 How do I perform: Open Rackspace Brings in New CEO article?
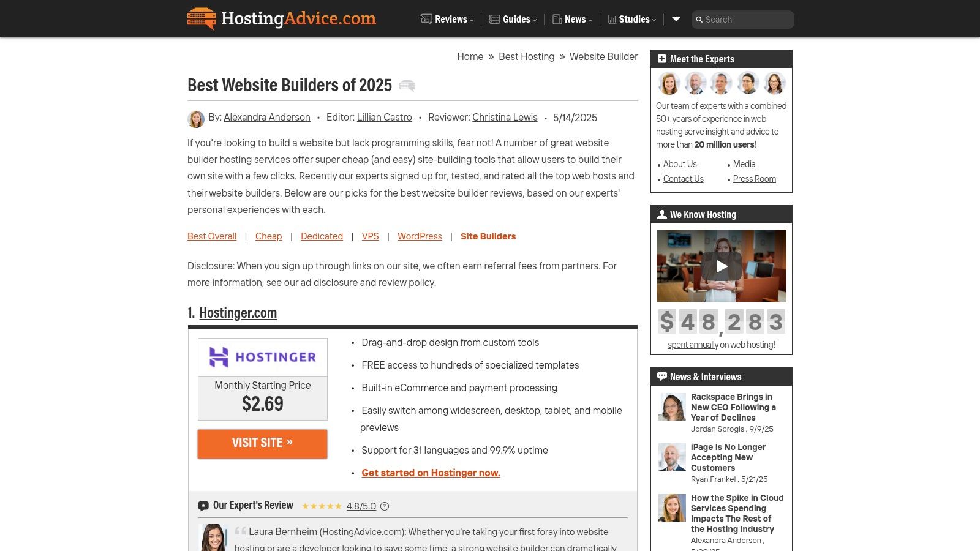733,407
